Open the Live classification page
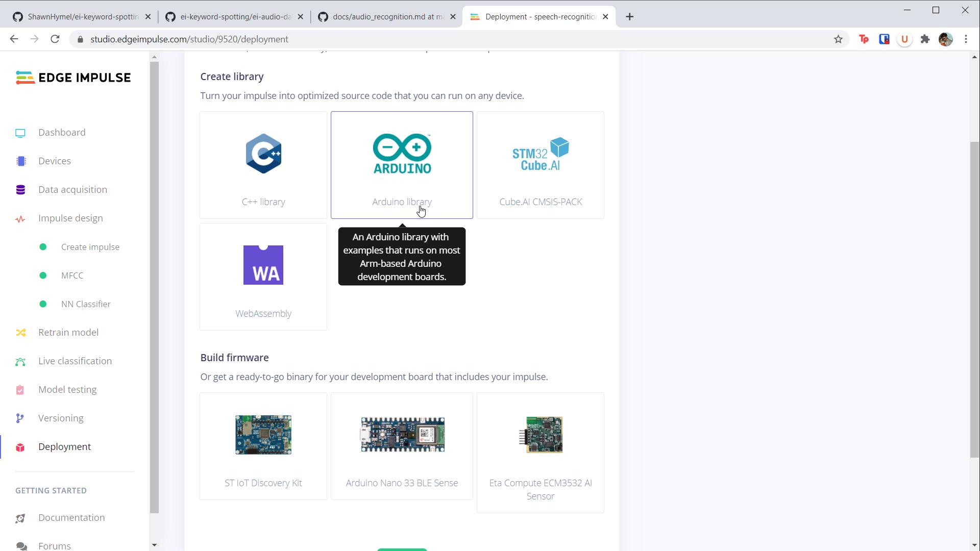Image resolution: width=980 pixels, height=551 pixels. coord(75,361)
